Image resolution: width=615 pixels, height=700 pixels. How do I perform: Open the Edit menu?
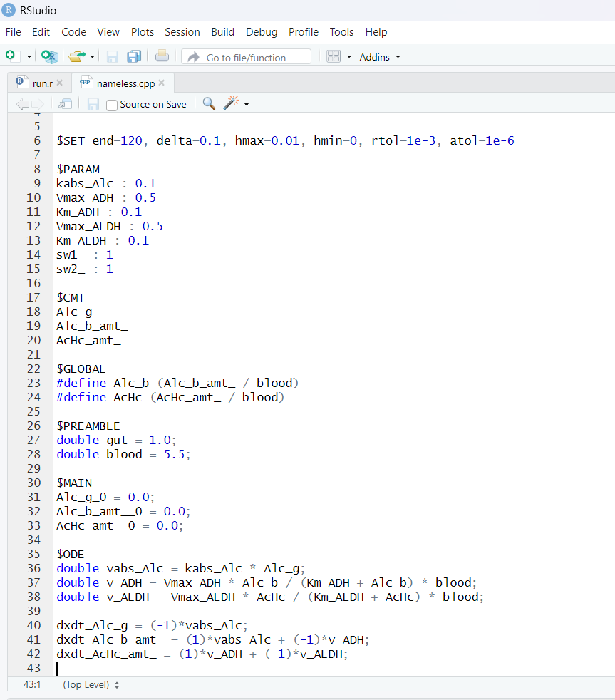tap(41, 32)
